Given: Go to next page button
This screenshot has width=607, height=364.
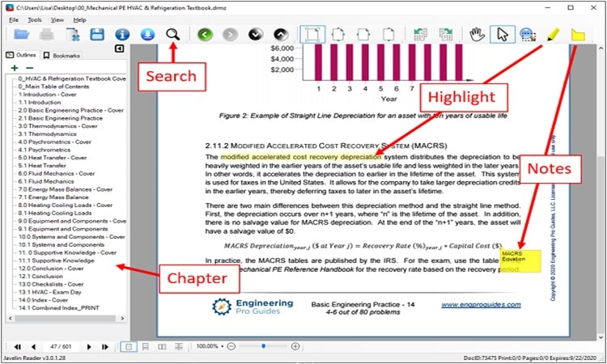Looking at the screenshot, I should point(90,346).
